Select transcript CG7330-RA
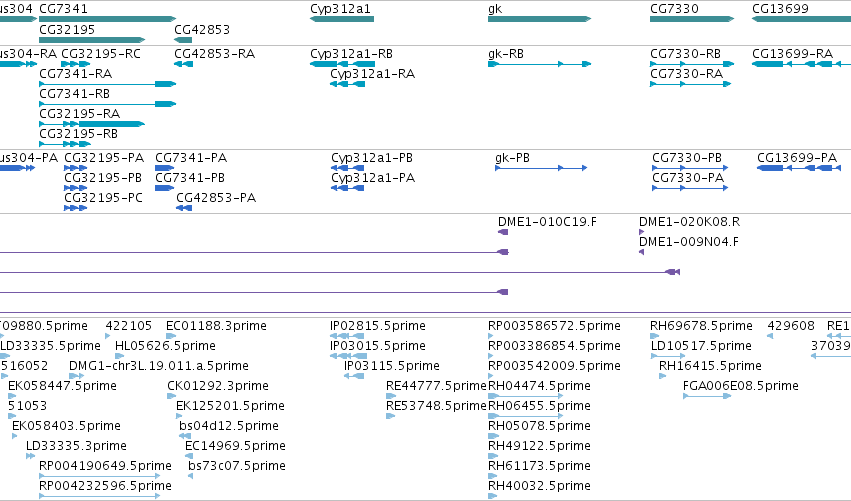This screenshot has width=851, height=501. (x=690, y=84)
